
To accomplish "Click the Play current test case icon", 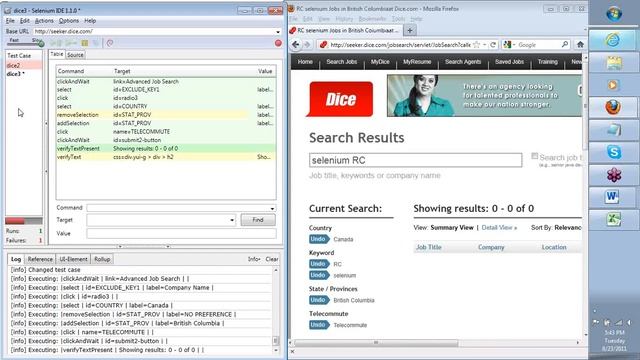I will (x=71, y=43).
